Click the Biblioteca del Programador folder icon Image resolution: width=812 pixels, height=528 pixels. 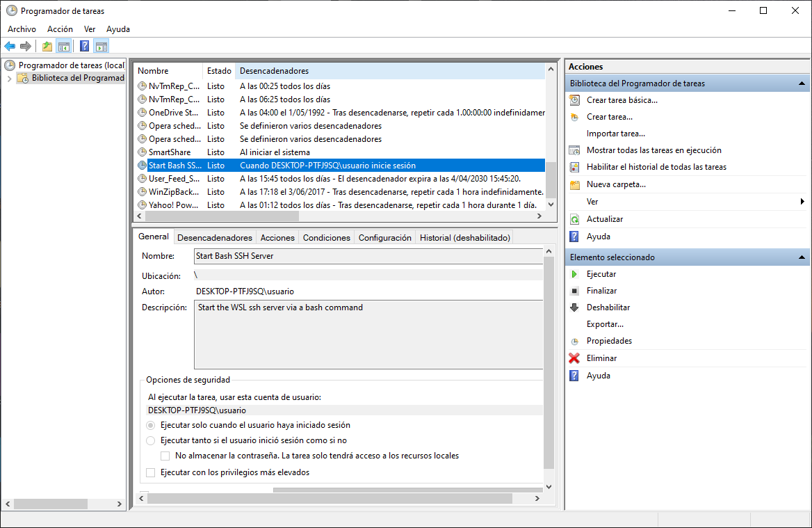pyautogui.click(x=23, y=78)
